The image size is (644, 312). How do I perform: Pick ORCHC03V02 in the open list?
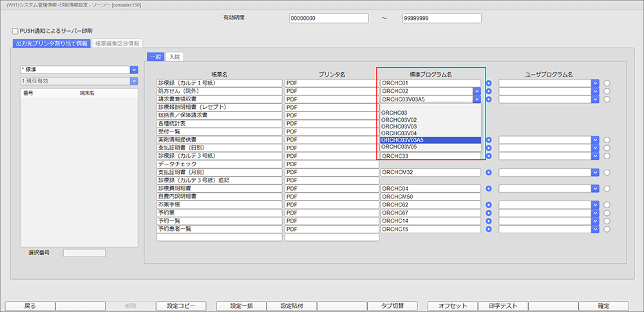tap(430, 120)
